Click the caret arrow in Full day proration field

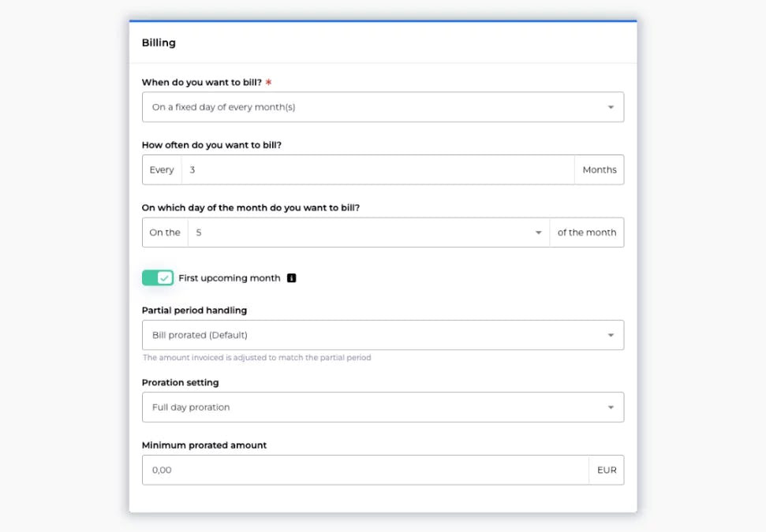point(611,407)
